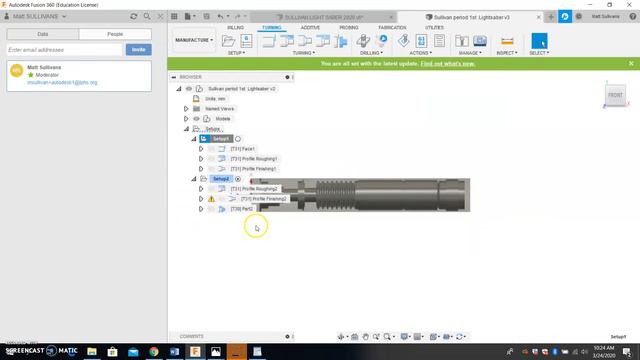Click the NC Program setup sheet icon
This screenshot has height=360, width=640.
tap(246, 41)
